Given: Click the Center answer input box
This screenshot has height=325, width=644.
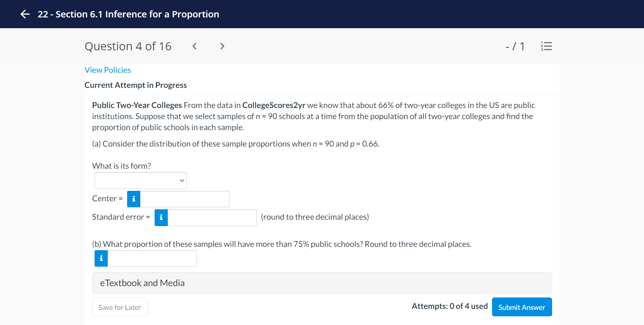Looking at the screenshot, I should (x=184, y=199).
